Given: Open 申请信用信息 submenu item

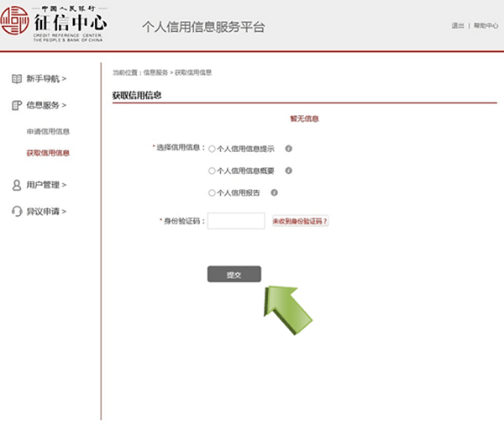Looking at the screenshot, I should click(48, 132).
